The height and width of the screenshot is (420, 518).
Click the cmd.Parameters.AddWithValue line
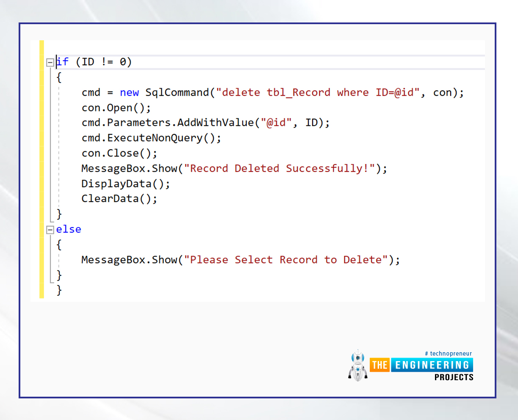click(205, 123)
